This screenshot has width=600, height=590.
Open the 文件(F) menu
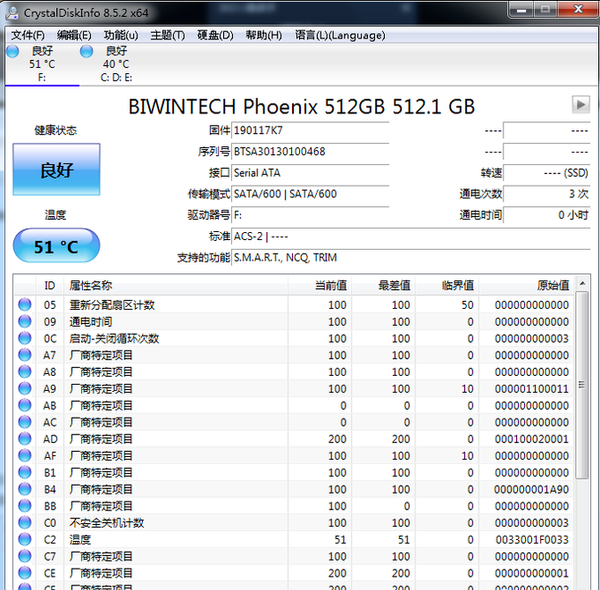pyautogui.click(x=28, y=35)
